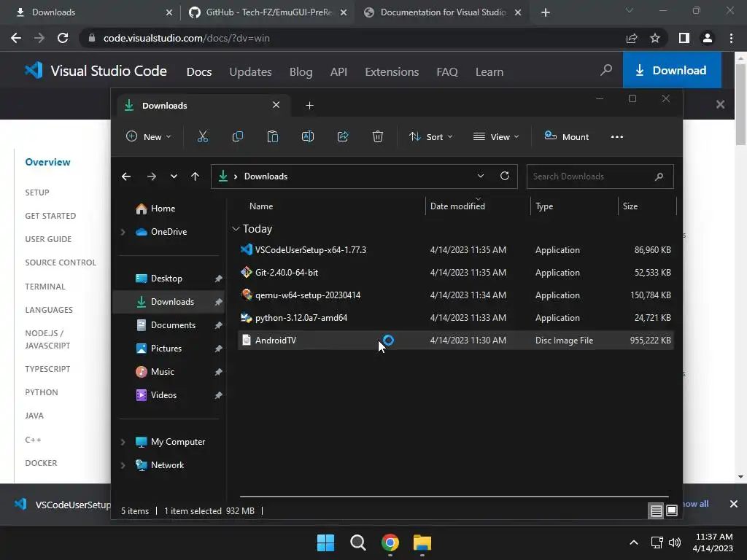Reload the Chrome page
This screenshot has width=747, height=560.
click(x=63, y=38)
